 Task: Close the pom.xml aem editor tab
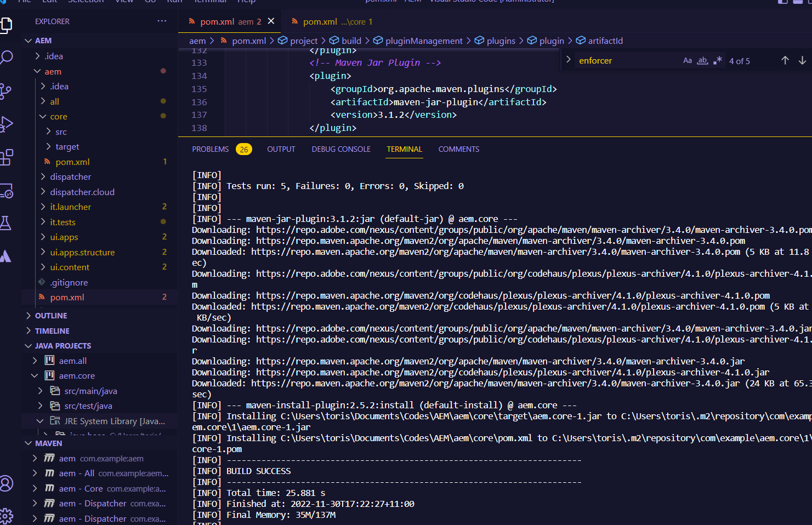[271, 21]
